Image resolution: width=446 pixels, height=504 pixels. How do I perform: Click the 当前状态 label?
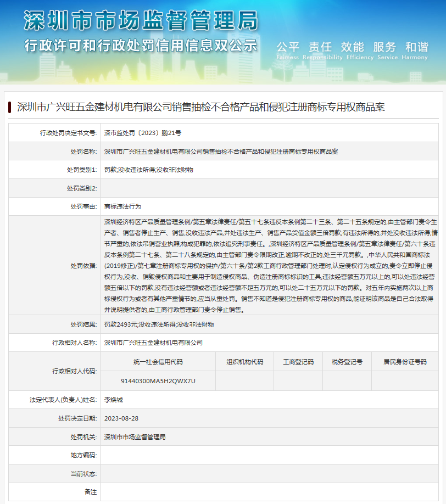(83, 474)
